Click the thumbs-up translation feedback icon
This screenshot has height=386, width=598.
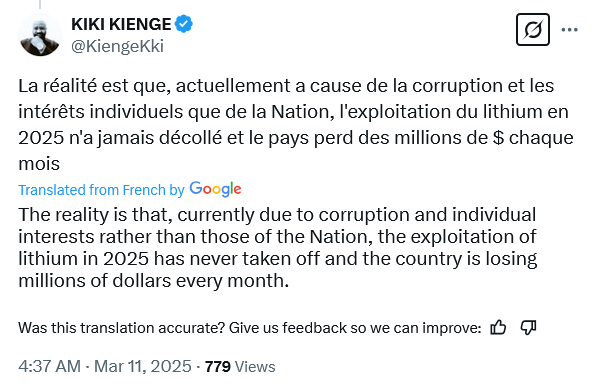tap(498, 327)
